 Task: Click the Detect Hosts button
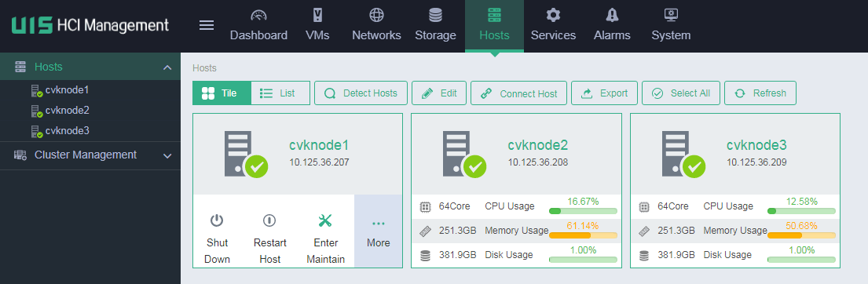click(x=361, y=93)
